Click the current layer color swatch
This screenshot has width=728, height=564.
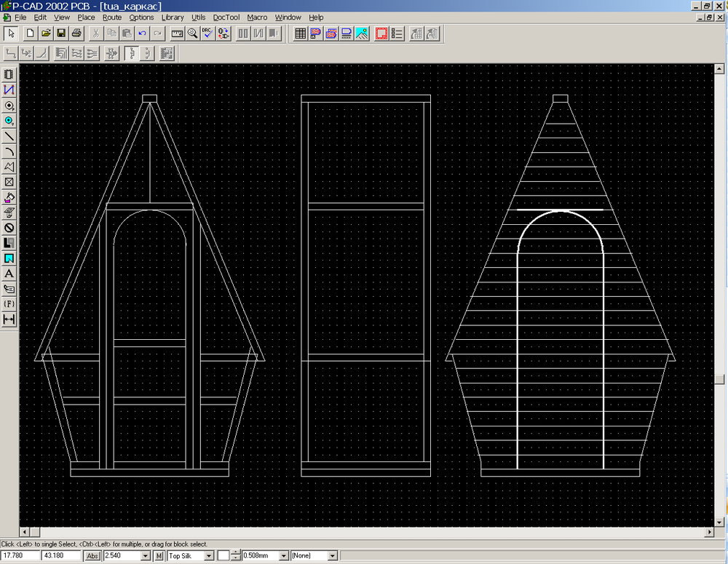(x=223, y=556)
